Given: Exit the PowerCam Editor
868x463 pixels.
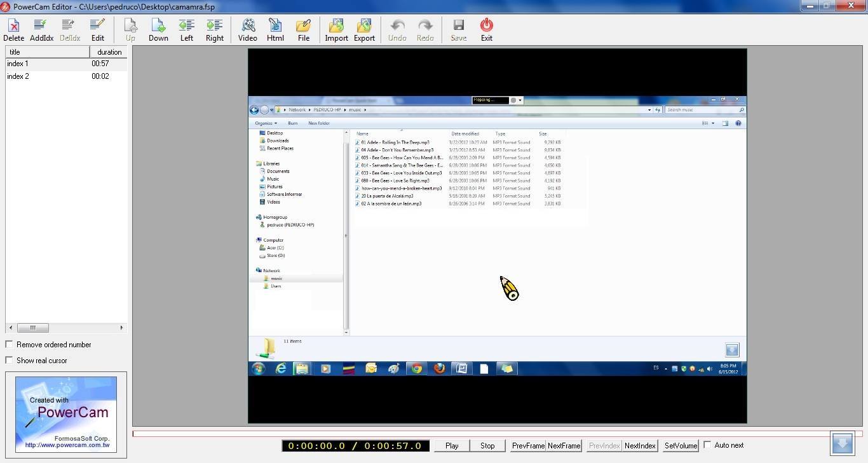Looking at the screenshot, I should point(486,30).
